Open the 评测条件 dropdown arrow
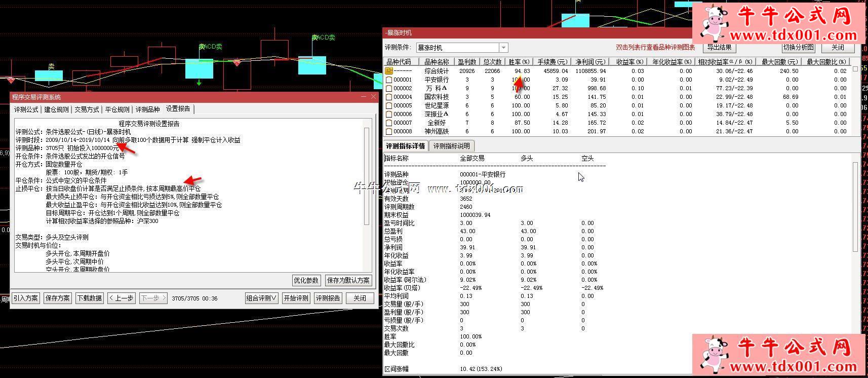This screenshot has width=868, height=378. [x=503, y=47]
